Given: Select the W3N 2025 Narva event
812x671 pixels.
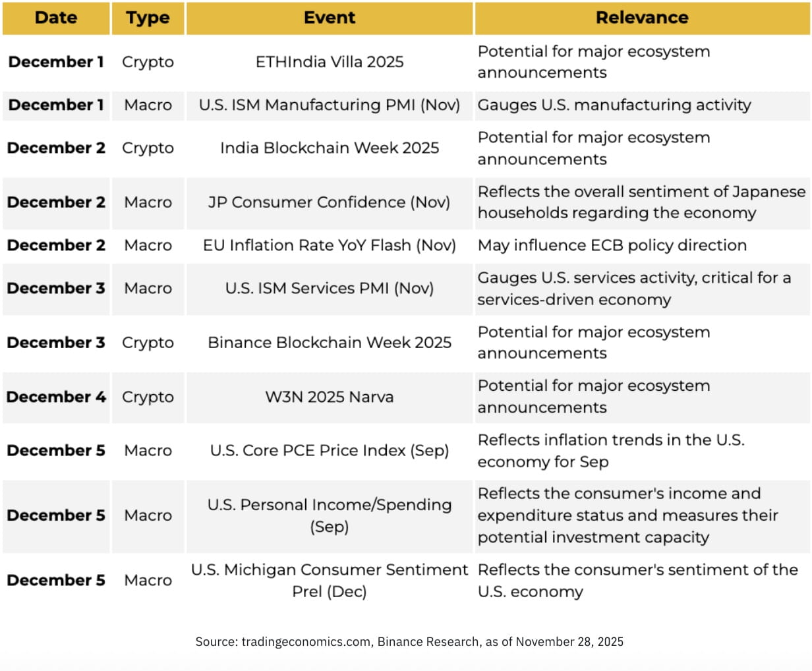Looking at the screenshot, I should point(329,397).
